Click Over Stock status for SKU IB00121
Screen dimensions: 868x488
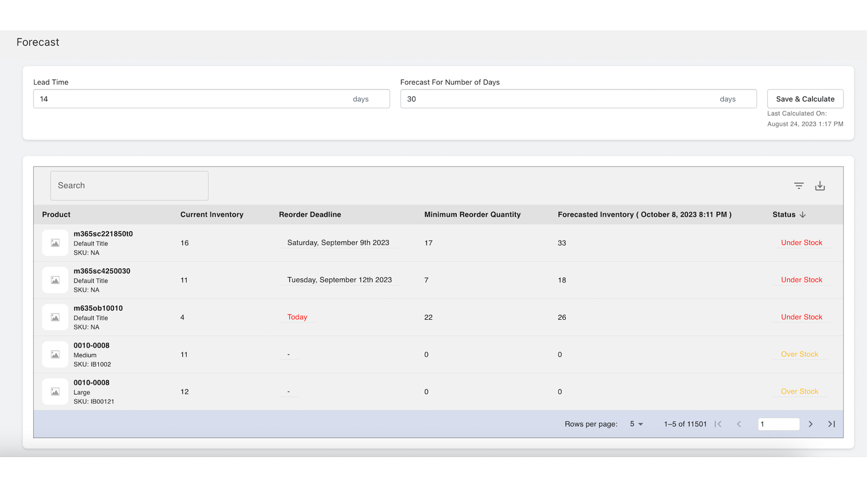(799, 391)
